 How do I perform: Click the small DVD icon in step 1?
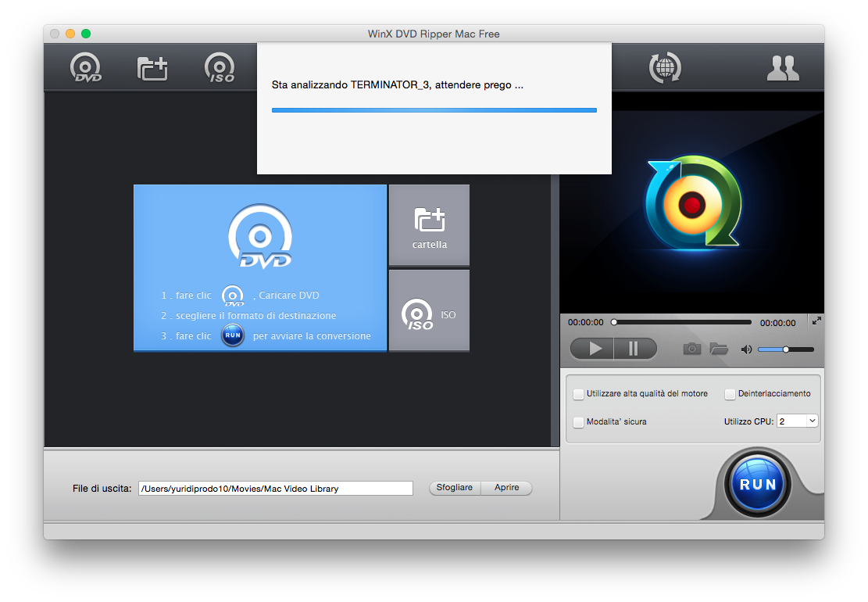(233, 296)
